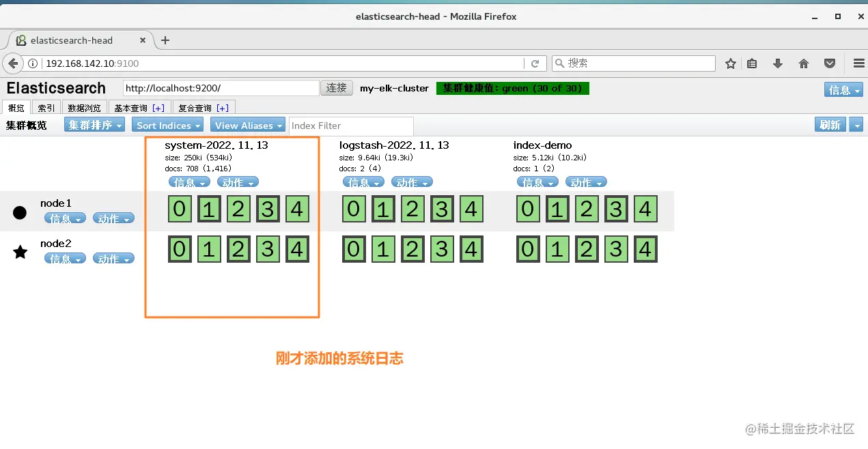868x449 pixels.
Task: Click the green cluster health status bar
Action: 512,88
